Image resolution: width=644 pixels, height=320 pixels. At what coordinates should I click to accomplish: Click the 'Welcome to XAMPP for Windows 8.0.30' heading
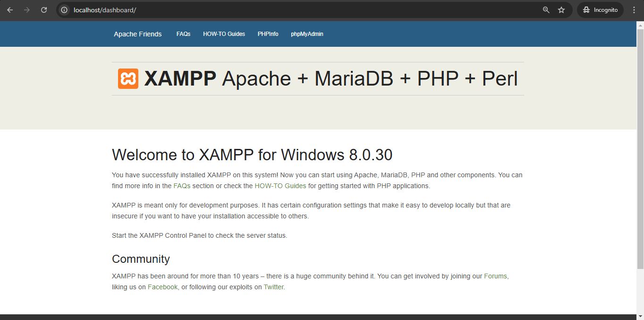tap(252, 155)
